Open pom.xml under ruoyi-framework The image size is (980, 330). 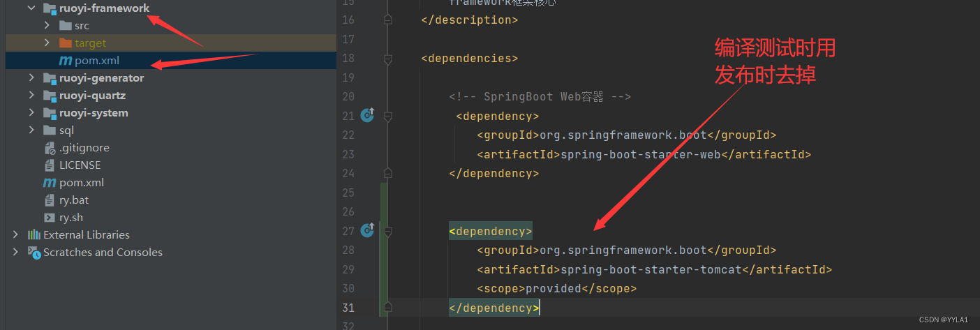coord(97,61)
